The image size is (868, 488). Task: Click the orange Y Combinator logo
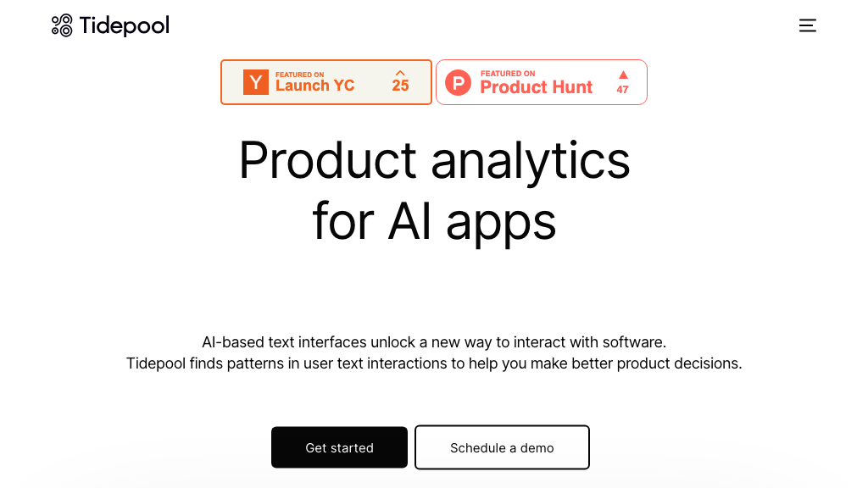pos(255,82)
